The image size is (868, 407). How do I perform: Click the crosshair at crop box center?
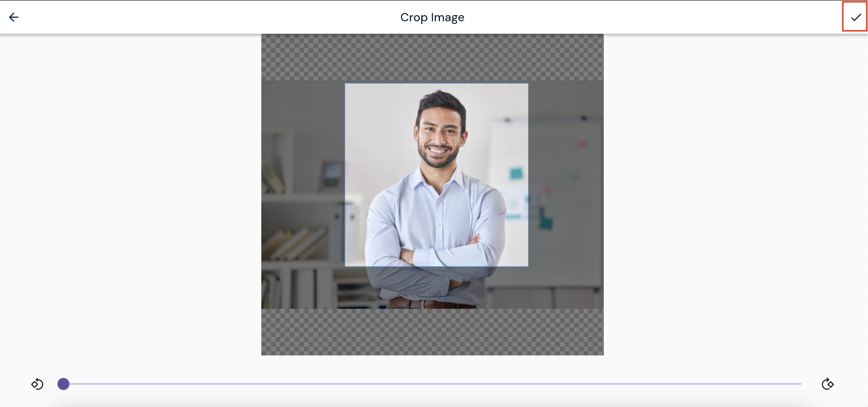437,175
